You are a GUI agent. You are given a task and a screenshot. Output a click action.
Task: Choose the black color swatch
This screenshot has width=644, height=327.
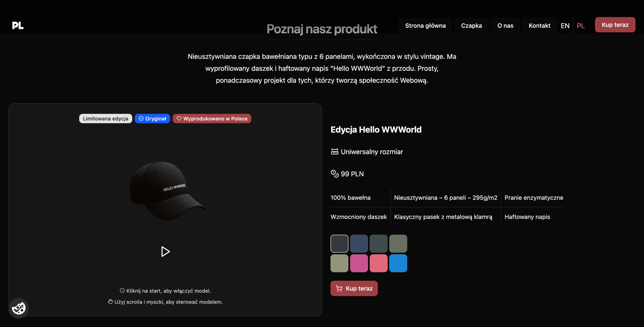339,244
